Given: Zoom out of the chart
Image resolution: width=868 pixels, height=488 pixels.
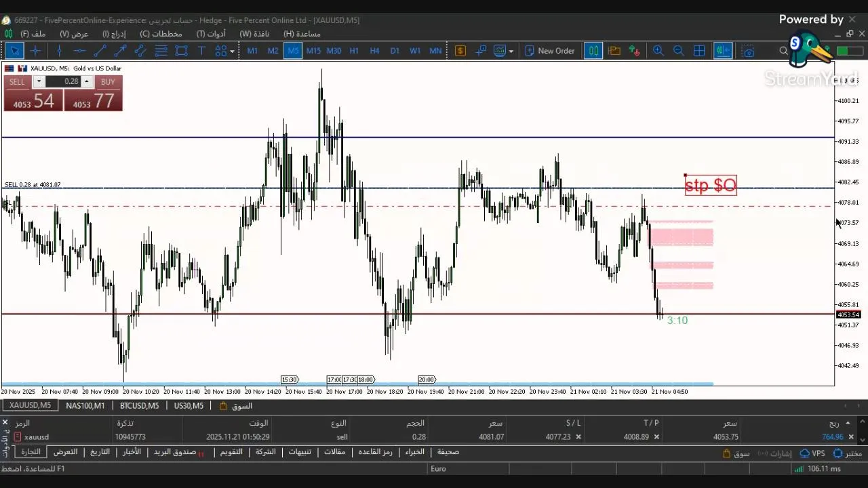Looking at the screenshot, I should click(678, 51).
